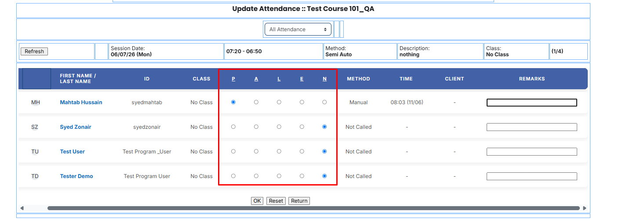Image resolution: width=644 pixels, height=222 pixels.
Task: Open Mahtab Hussain's profile link
Action: [81, 102]
